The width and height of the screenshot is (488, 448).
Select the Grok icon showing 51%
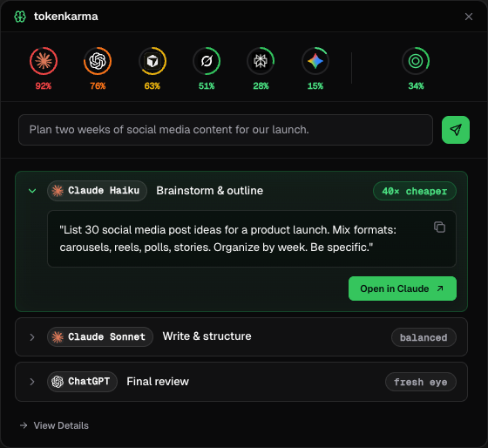207,61
